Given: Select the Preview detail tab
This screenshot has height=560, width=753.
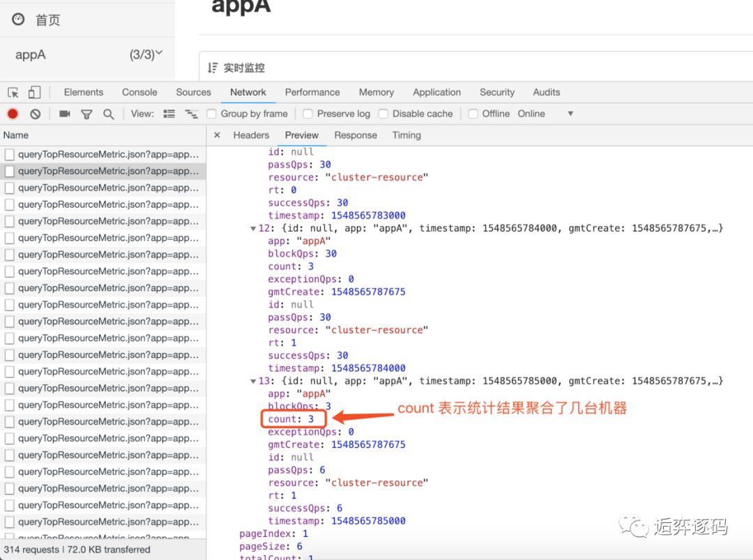Looking at the screenshot, I should [x=302, y=135].
